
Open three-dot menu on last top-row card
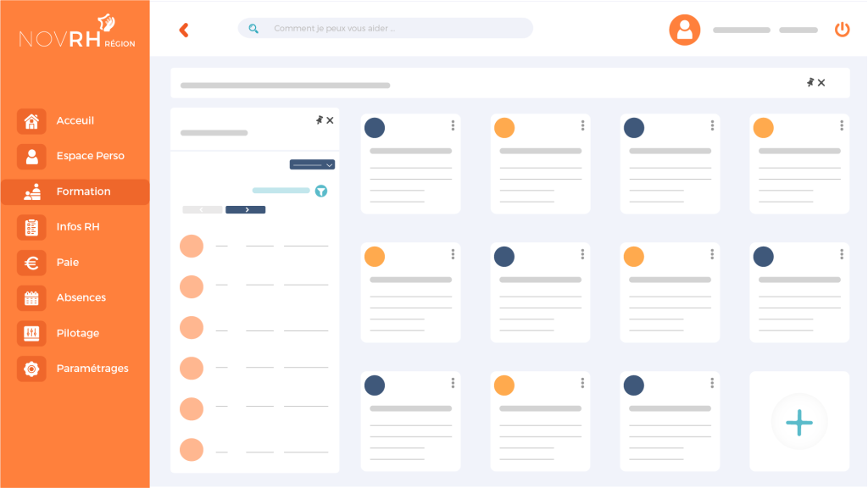click(x=842, y=125)
